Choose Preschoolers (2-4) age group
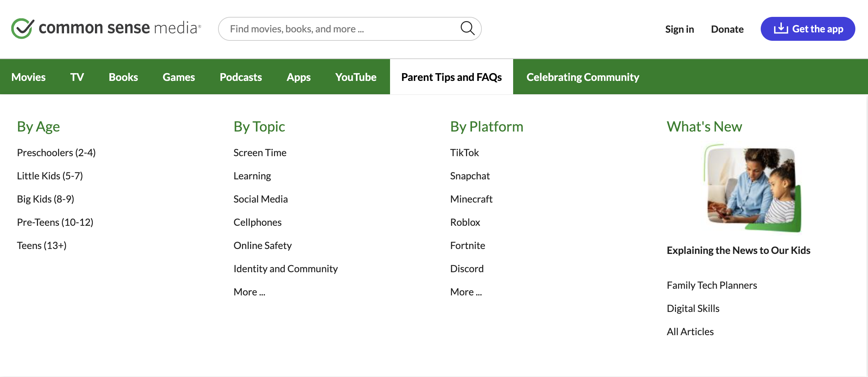Image resolution: width=868 pixels, height=377 pixels. pos(56,153)
